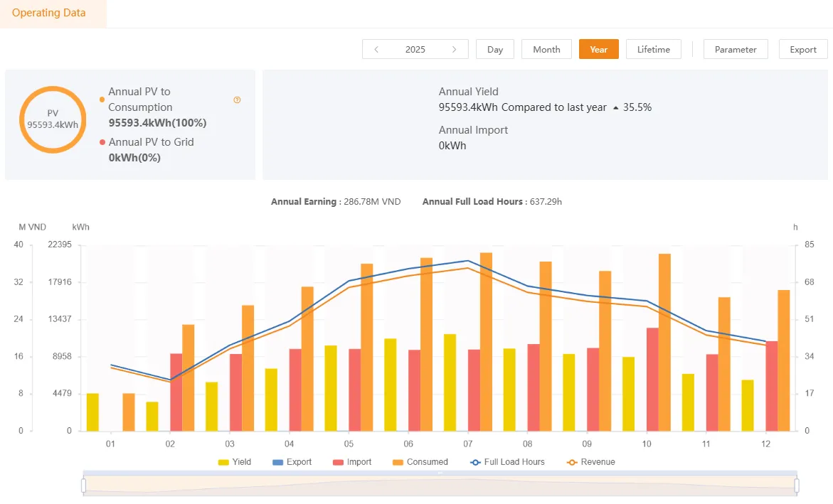
Task: Click the orange Consumed bar for month 05
Action: pyautogui.click(x=367, y=348)
